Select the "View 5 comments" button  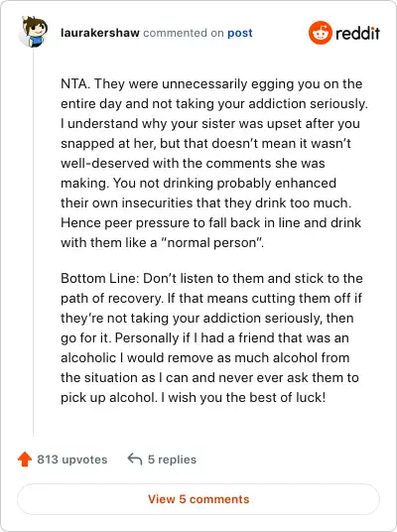[198, 499]
